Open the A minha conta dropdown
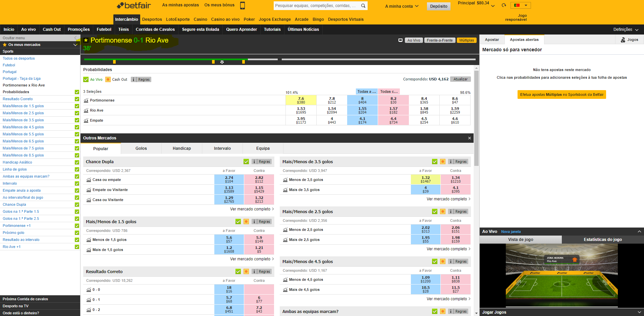The height and width of the screenshot is (316, 644). pyautogui.click(x=401, y=6)
